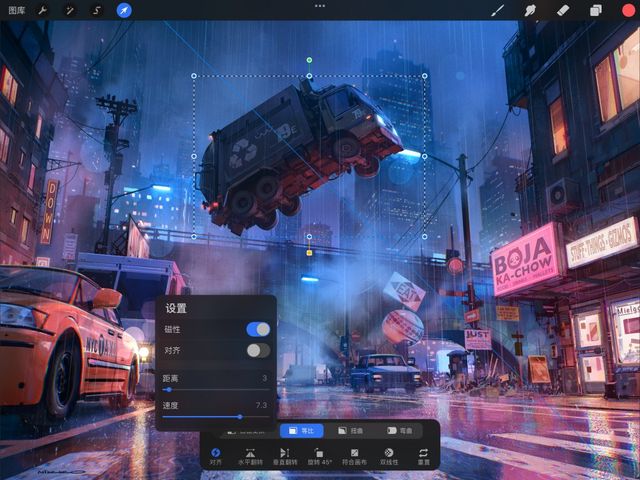
Task: Click the bottom-right corner transform handle
Action: pos(425,237)
